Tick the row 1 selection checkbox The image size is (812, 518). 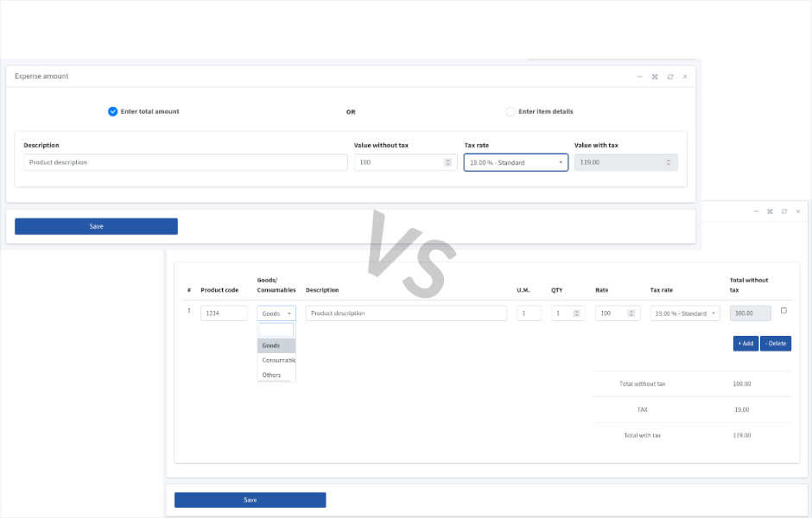tap(783, 311)
